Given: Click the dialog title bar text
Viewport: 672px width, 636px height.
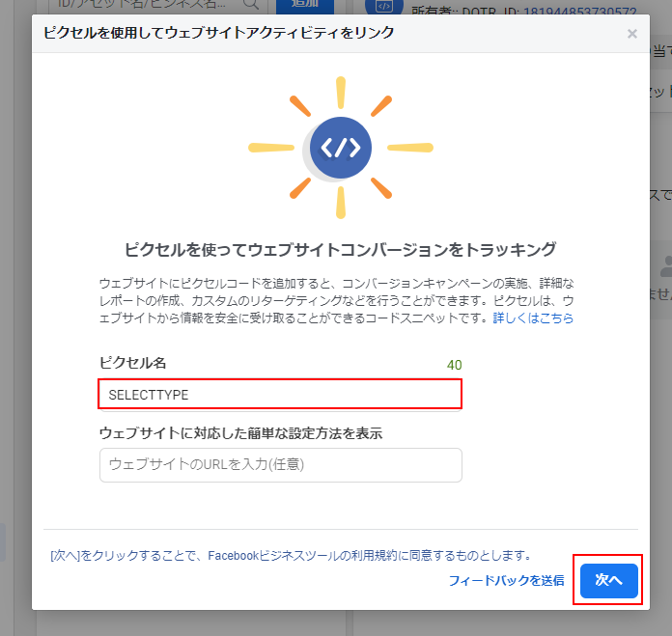Looking at the screenshot, I should (x=218, y=34).
